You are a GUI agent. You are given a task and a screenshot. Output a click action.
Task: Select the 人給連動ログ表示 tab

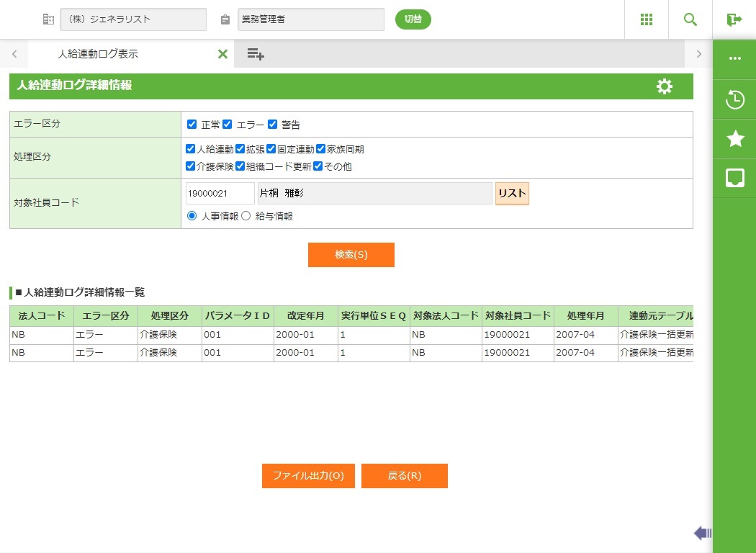pyautogui.click(x=98, y=54)
